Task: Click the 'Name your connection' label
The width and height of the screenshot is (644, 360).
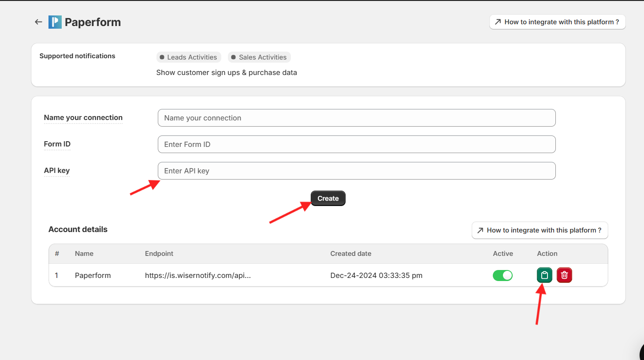Action: point(83,117)
